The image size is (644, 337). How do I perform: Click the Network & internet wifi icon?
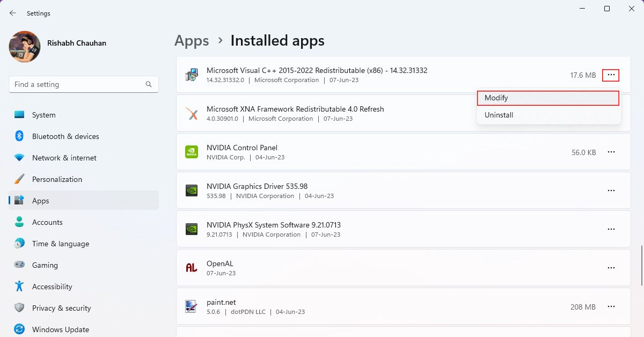point(19,158)
